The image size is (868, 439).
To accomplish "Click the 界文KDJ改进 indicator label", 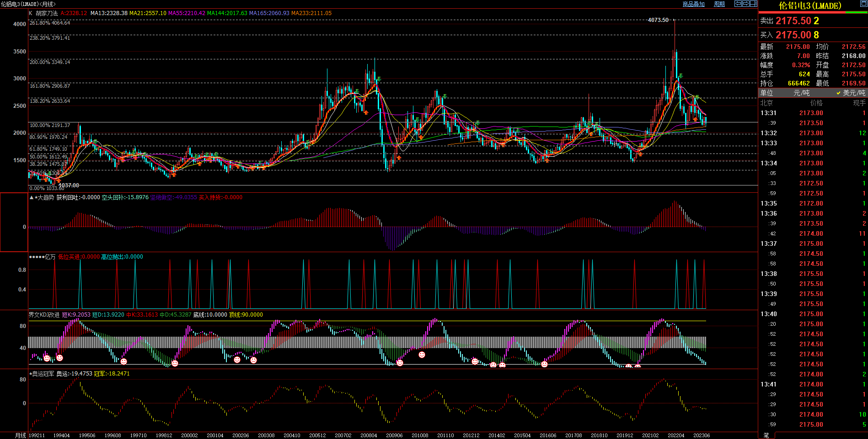I will pyautogui.click(x=44, y=315).
